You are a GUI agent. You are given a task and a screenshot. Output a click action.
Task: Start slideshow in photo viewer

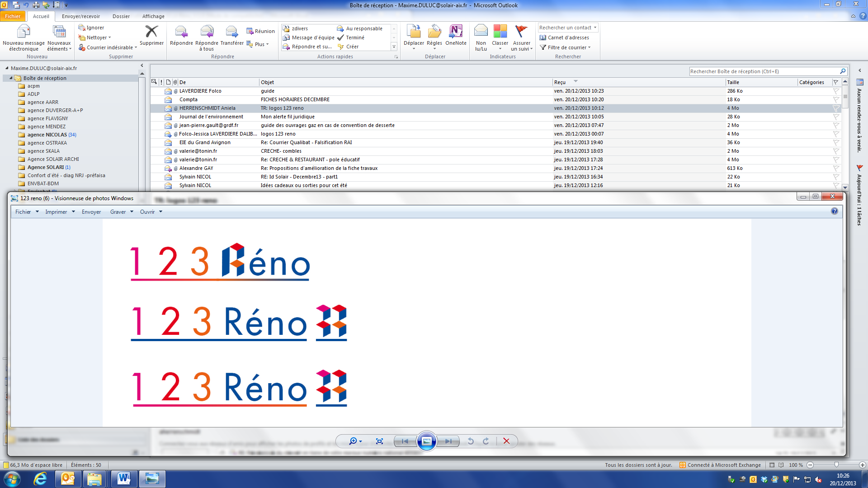click(426, 441)
